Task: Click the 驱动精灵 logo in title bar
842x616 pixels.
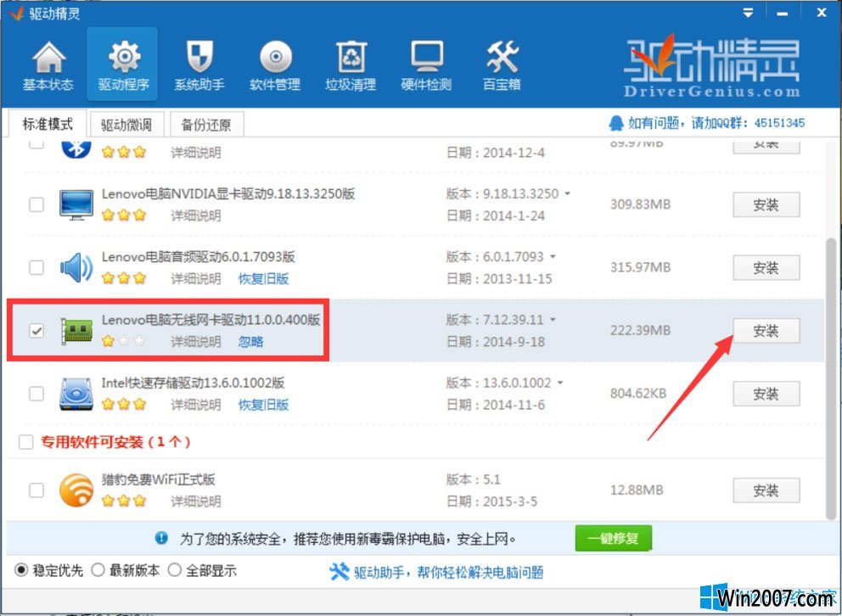Action: [16, 13]
